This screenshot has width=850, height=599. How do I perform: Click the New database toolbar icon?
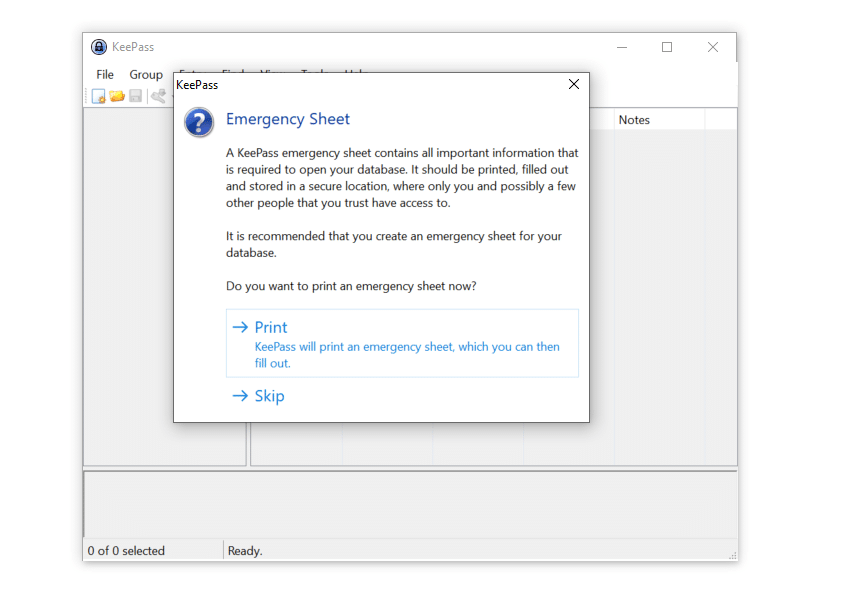pyautogui.click(x=99, y=96)
